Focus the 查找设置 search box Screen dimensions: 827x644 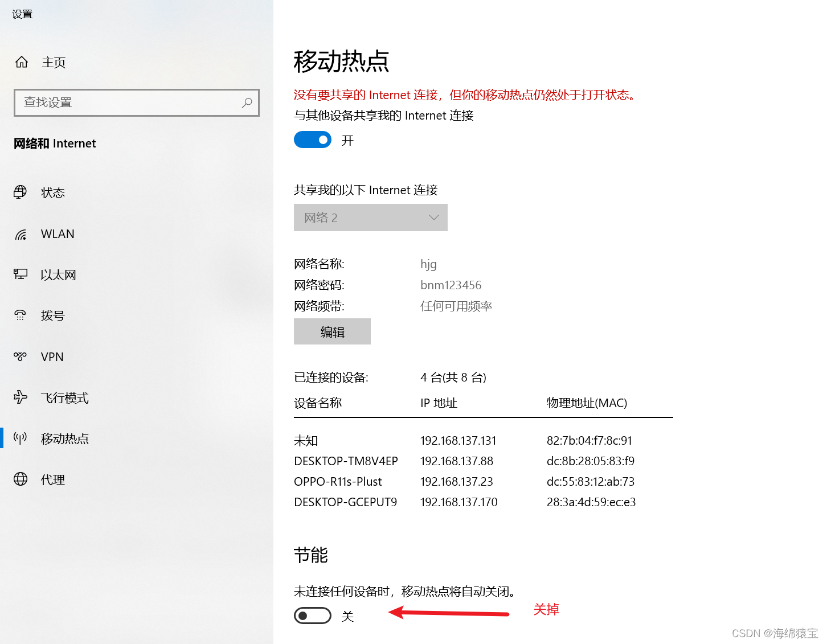pyautogui.click(x=137, y=102)
